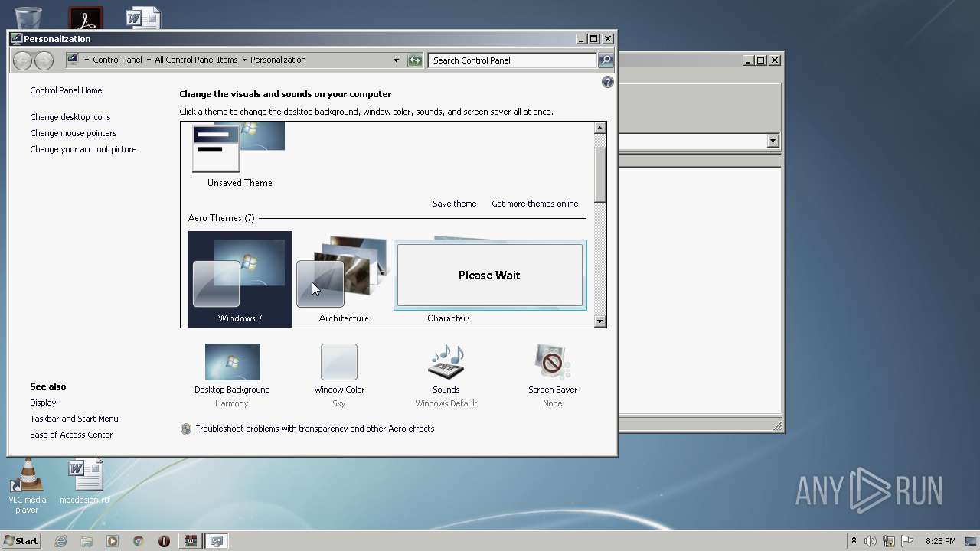
Task: Select the Architecture theme
Action: [343, 279]
